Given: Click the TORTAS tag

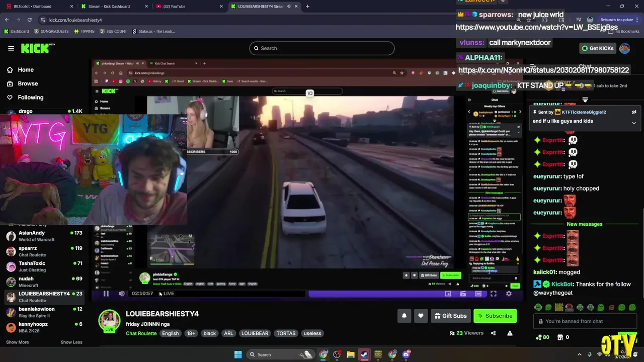Looking at the screenshot, I should pos(286,333).
